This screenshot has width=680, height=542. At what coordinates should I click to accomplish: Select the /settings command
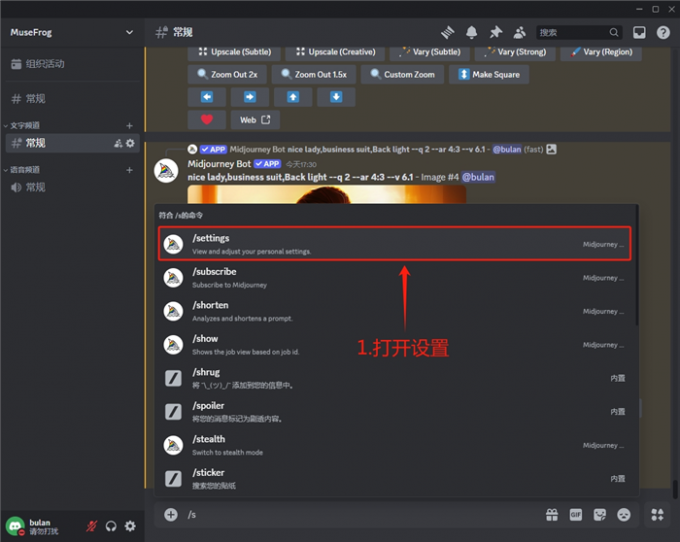tap(395, 244)
